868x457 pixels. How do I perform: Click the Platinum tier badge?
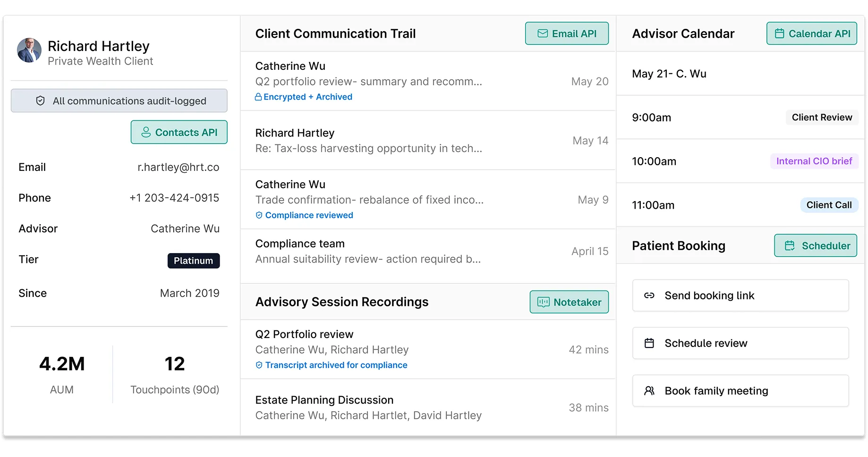click(194, 261)
